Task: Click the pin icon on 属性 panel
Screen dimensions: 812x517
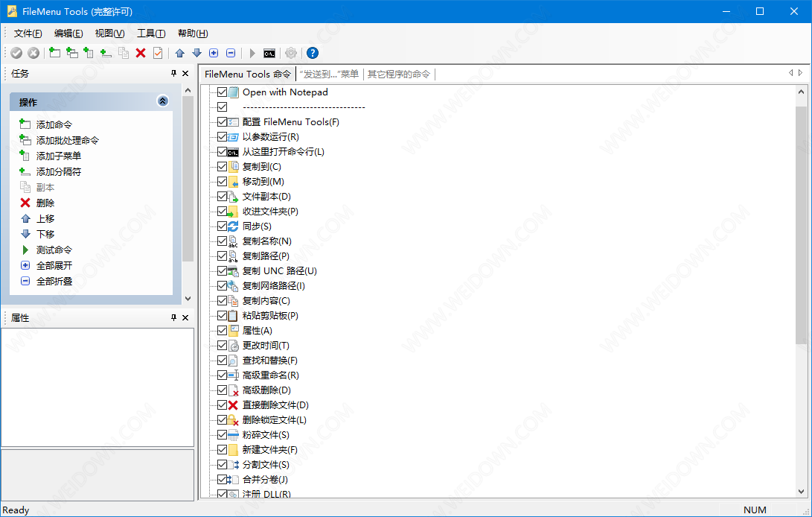Action: coord(173,318)
